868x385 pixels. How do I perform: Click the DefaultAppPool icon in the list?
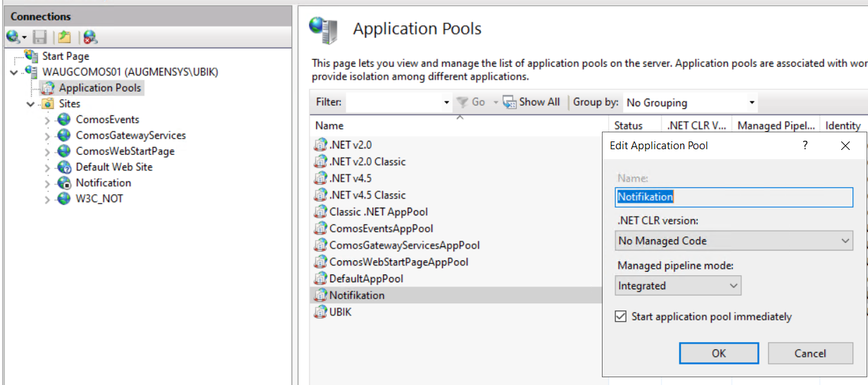(x=321, y=279)
